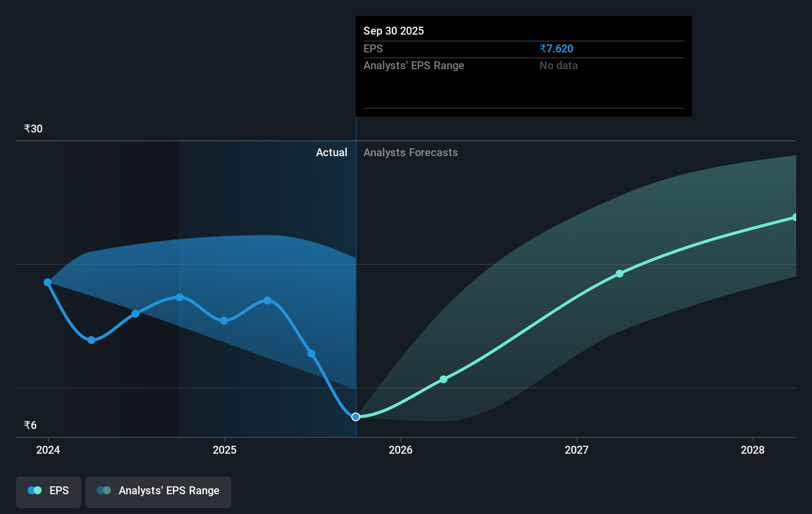
Task: Click the EPS legend color dot
Action: [34, 490]
